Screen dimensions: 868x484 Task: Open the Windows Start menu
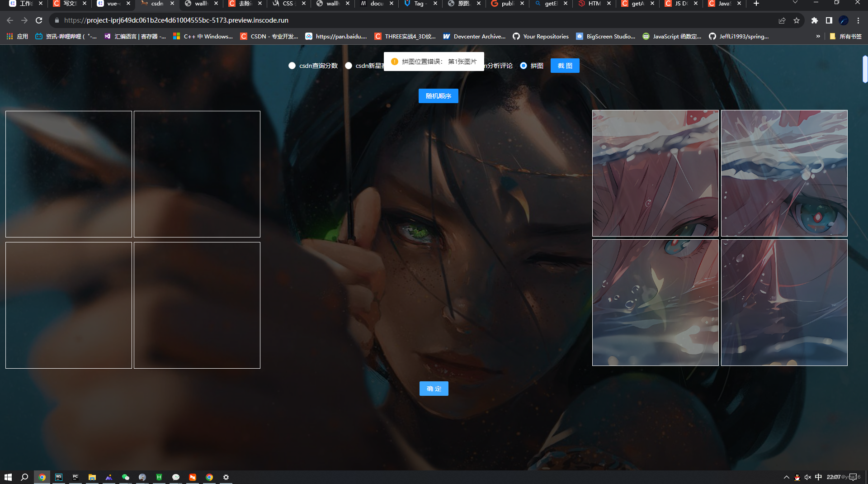click(x=8, y=477)
